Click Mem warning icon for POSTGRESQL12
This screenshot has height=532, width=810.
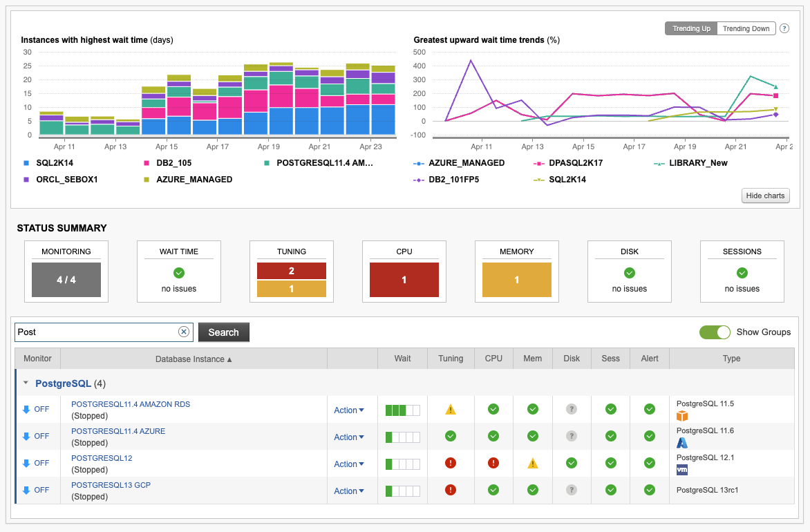pos(533,464)
